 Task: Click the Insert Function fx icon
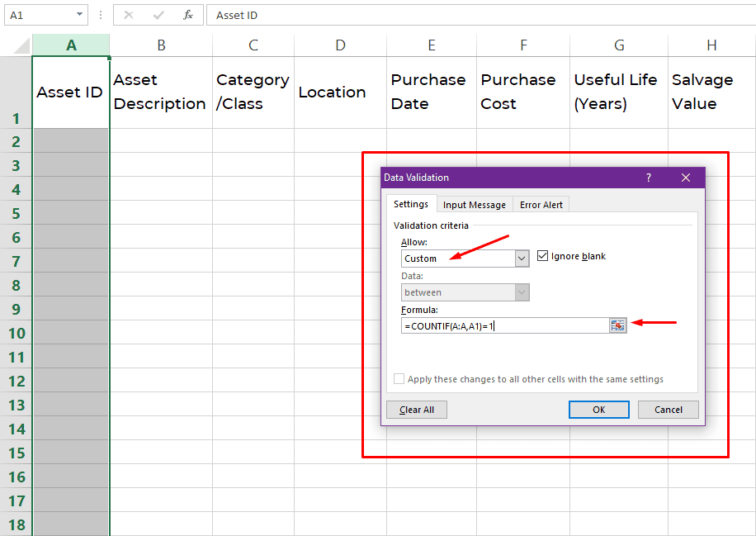(188, 15)
